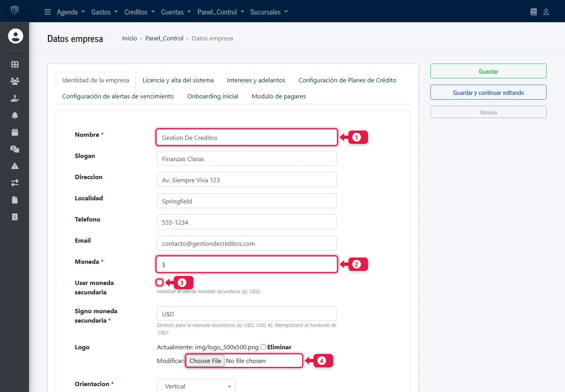Open the receipt icon in the sidebar

pos(15,217)
